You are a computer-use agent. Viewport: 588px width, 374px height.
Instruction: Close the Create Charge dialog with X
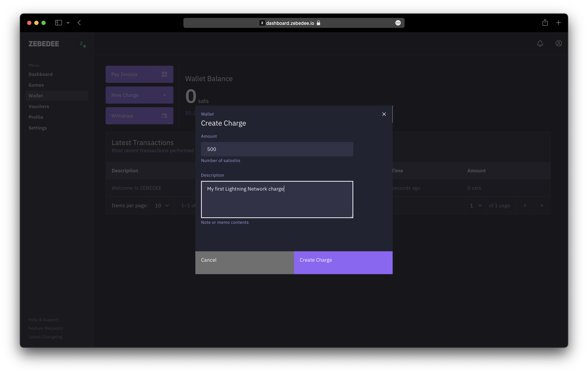[384, 114]
